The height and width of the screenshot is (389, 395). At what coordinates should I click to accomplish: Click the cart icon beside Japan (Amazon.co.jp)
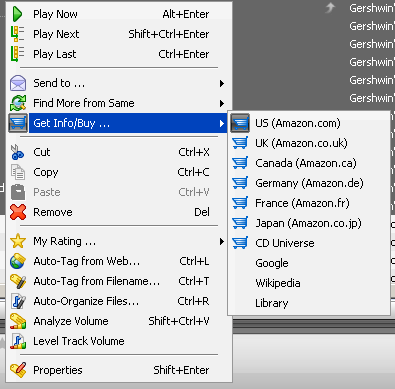click(x=240, y=223)
